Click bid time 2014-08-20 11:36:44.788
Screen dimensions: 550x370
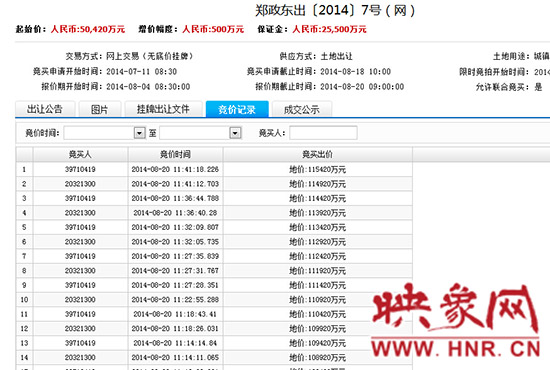tap(175, 198)
